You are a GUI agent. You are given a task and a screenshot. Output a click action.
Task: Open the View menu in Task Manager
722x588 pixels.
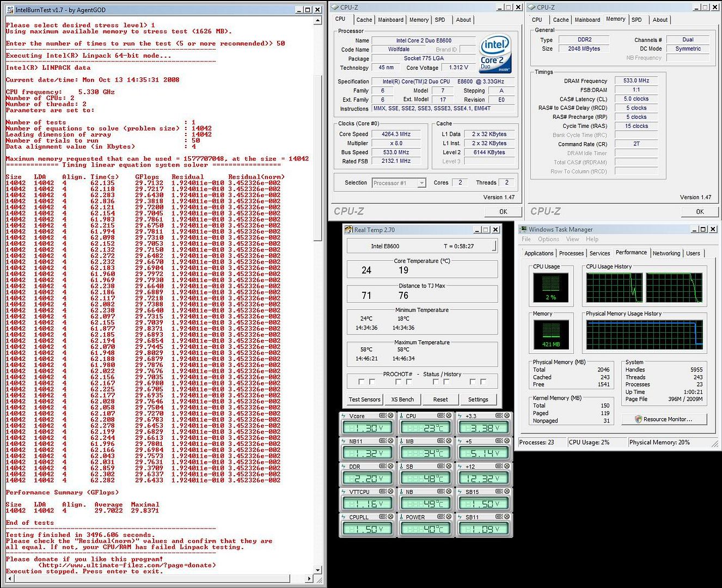point(572,239)
